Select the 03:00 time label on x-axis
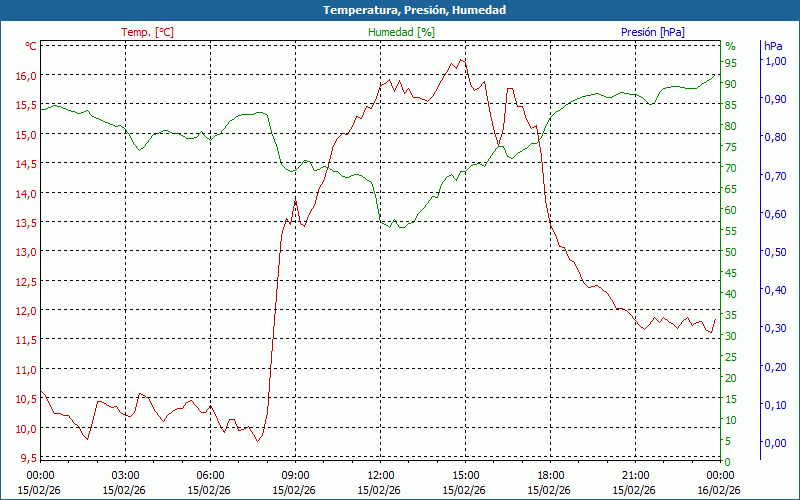The height and width of the screenshot is (500, 800). (x=125, y=475)
